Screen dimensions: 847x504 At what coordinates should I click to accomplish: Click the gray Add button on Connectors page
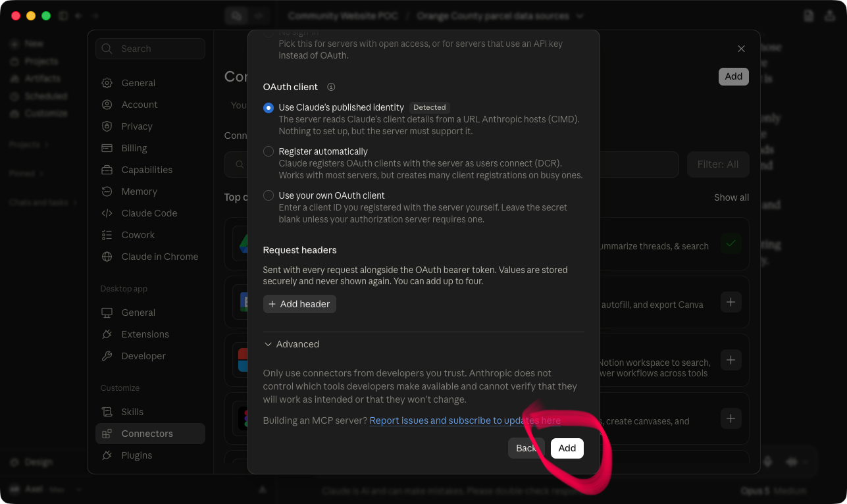point(734,76)
